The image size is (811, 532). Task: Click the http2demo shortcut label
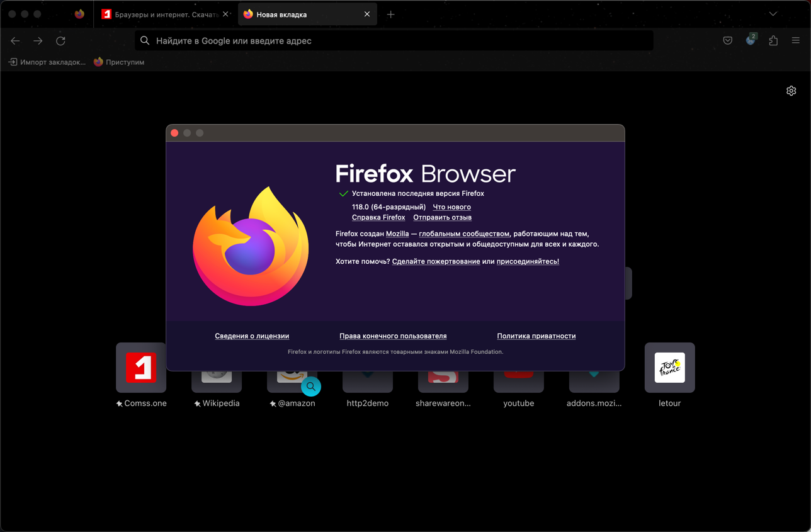(x=368, y=404)
